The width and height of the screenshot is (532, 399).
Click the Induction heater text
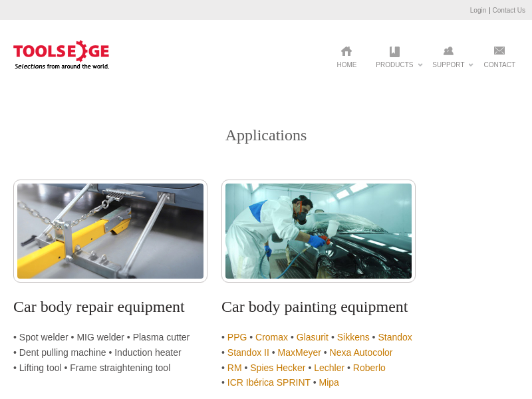[148, 352]
